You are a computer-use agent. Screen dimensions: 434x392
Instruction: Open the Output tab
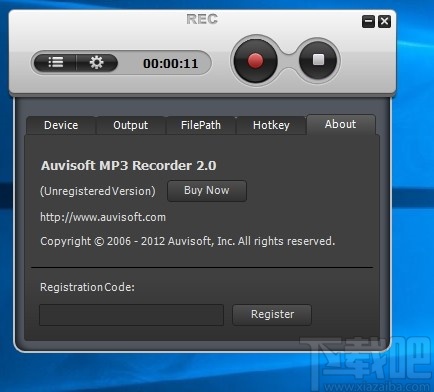coord(131,125)
